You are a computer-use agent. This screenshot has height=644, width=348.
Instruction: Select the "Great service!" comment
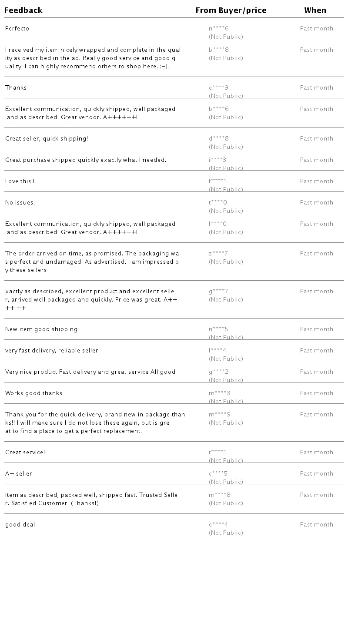tap(25, 453)
